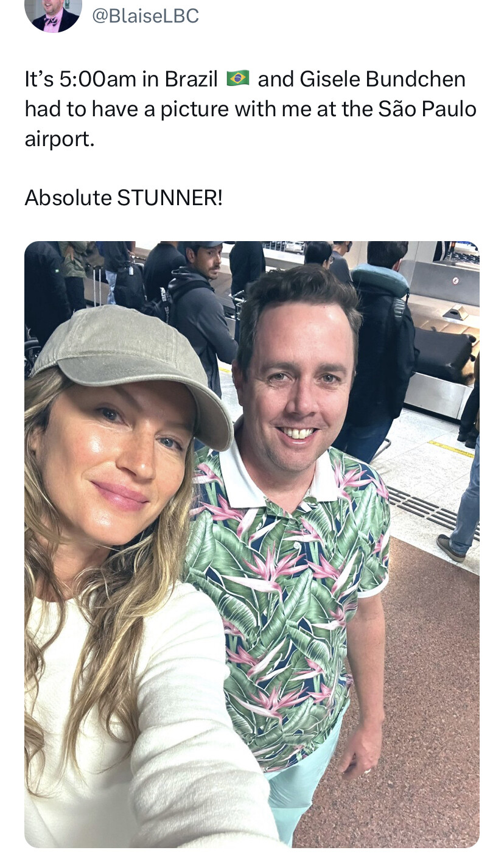504x853 pixels.
Task: Tap the floor drain grate in the photo
Action: point(432,514)
